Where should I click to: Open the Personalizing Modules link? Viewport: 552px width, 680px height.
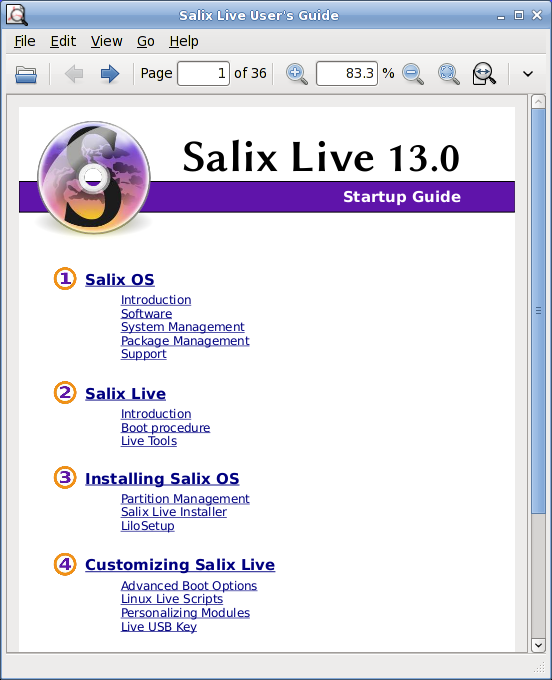coord(185,613)
